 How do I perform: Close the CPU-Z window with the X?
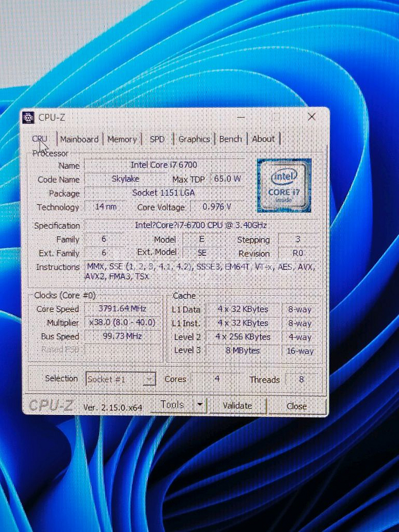click(312, 117)
